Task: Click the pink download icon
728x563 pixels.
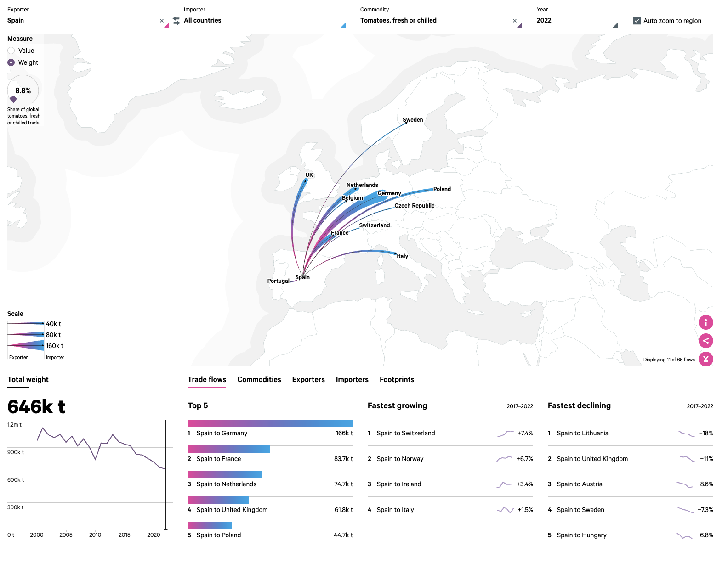Action: pyautogui.click(x=705, y=359)
